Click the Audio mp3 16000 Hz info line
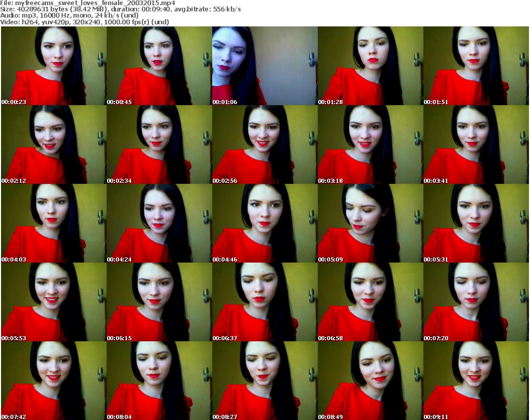 click(69, 16)
